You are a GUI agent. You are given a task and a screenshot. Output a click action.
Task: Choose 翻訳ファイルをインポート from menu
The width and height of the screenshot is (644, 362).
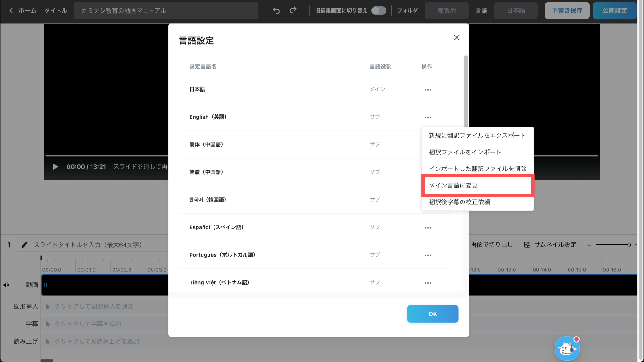[465, 152]
